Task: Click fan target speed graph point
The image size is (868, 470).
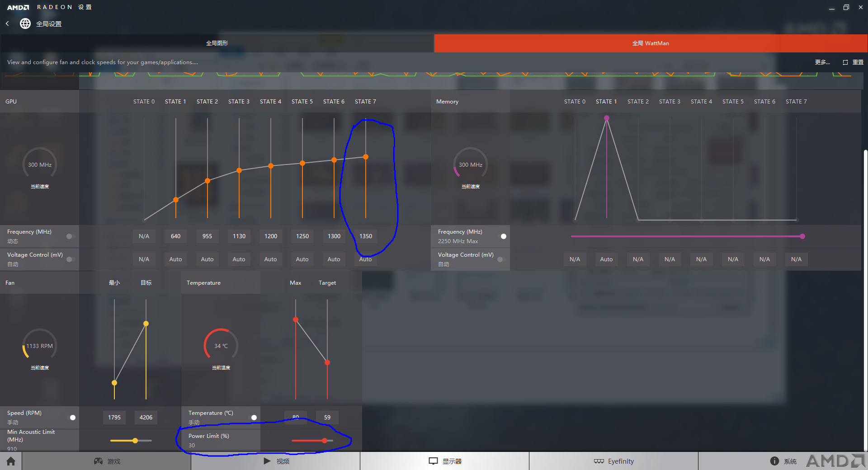Action: (x=146, y=324)
